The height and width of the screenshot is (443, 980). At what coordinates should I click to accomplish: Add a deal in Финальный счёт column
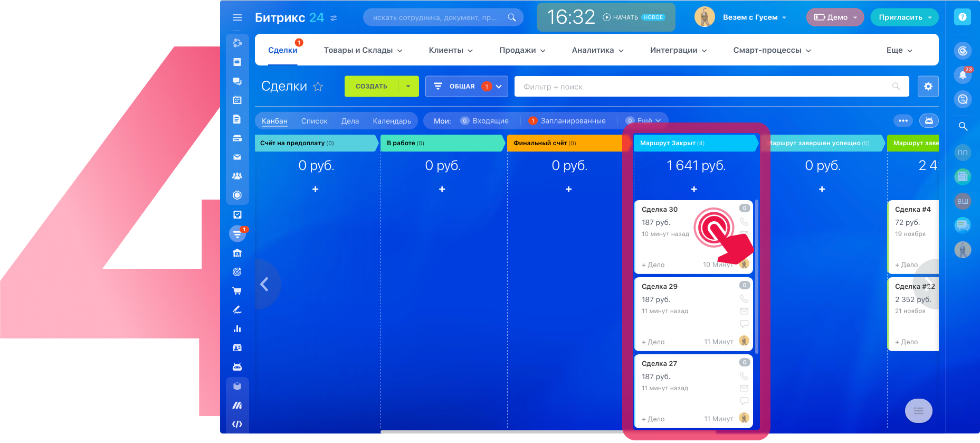[569, 189]
